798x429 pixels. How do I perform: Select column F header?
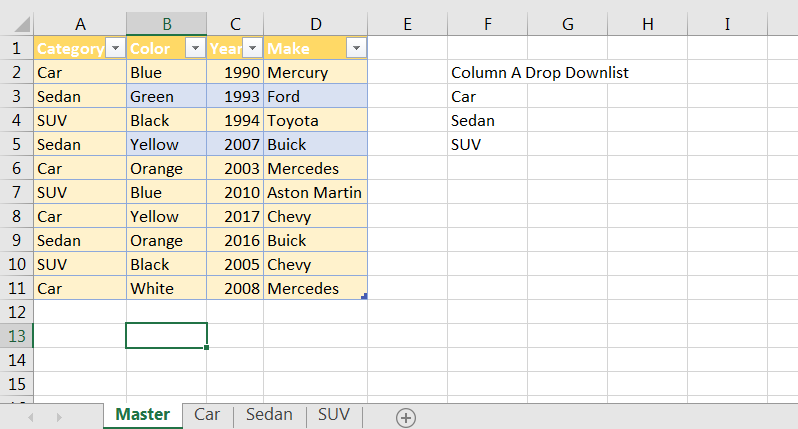click(x=487, y=23)
